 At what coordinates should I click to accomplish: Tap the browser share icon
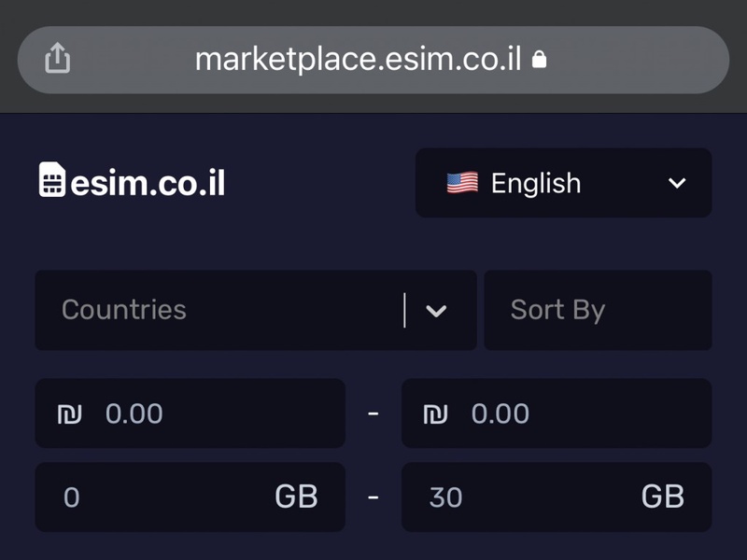58,59
